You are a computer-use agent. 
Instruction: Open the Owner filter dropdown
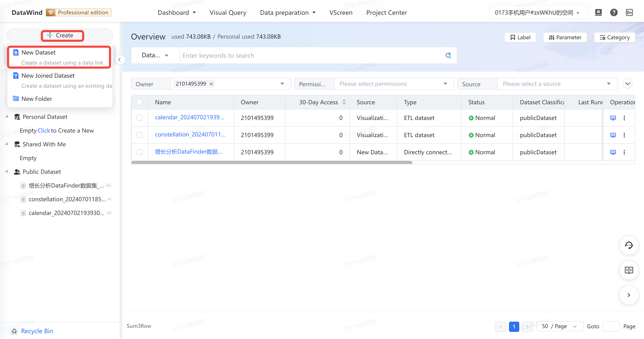231,84
